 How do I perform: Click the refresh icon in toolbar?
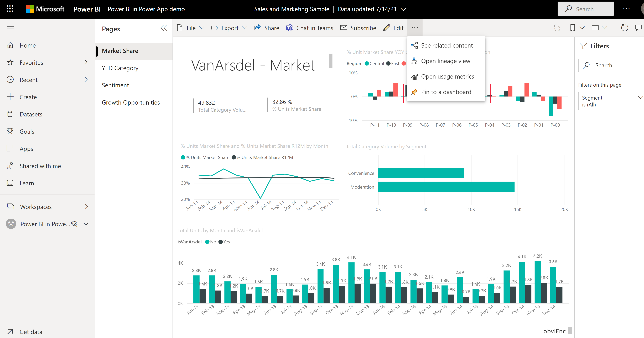[623, 28]
